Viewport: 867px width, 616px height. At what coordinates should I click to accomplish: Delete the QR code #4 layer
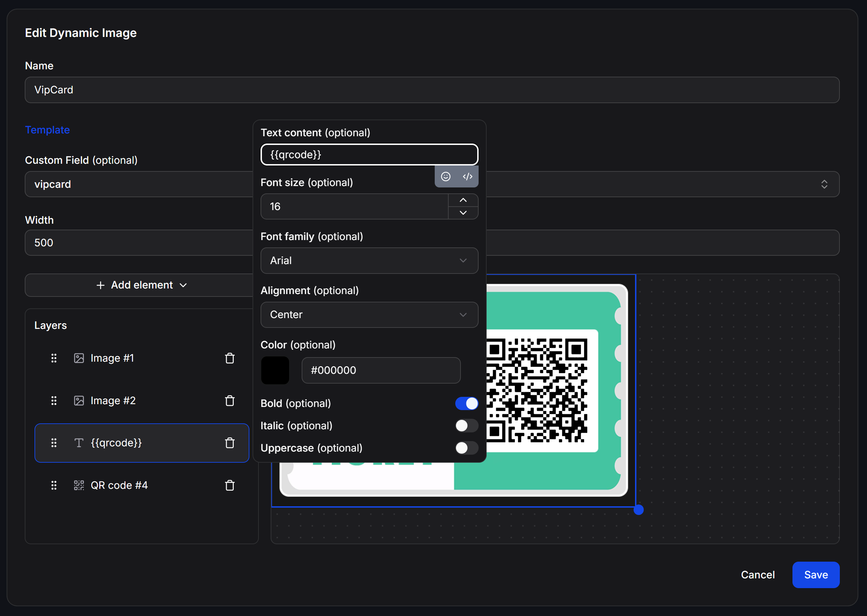tap(230, 485)
